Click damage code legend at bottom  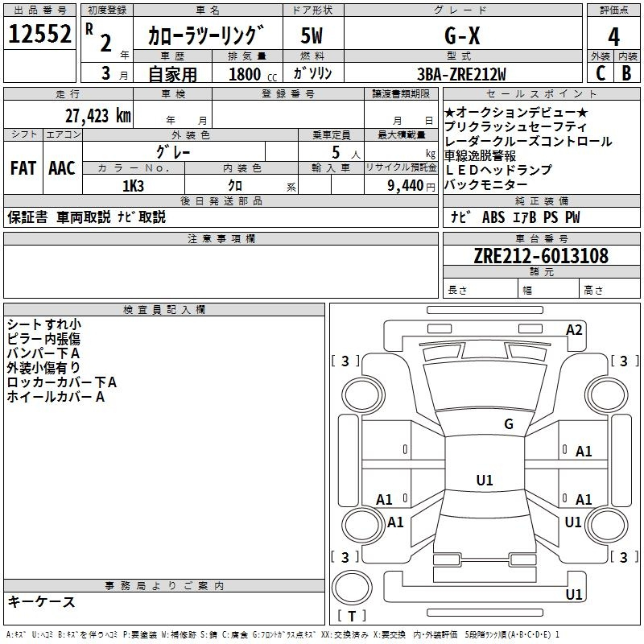tap(283, 634)
